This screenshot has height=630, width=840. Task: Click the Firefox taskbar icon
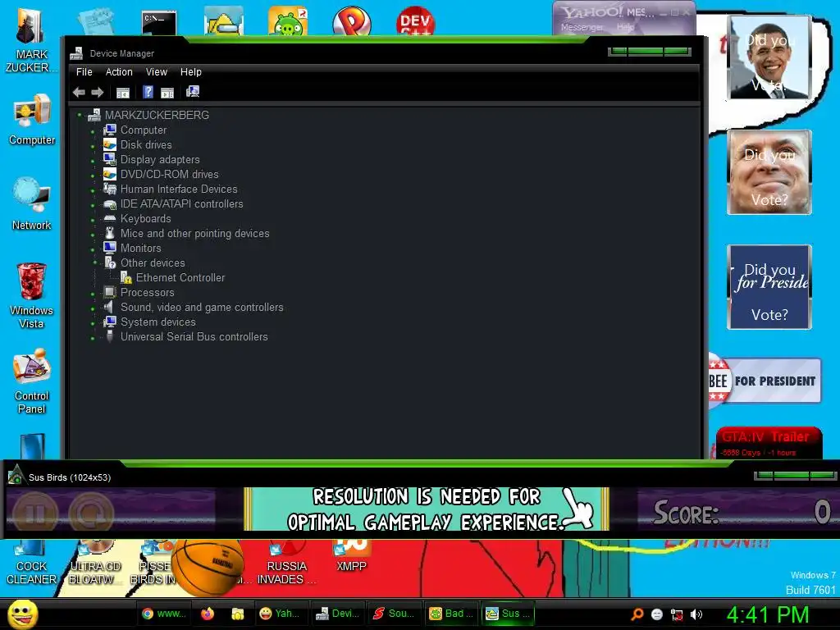(208, 614)
